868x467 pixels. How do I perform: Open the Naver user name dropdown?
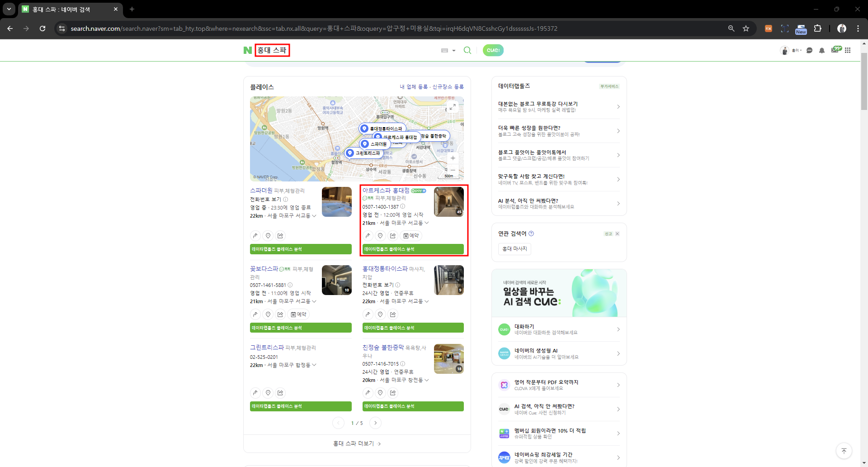tap(797, 50)
